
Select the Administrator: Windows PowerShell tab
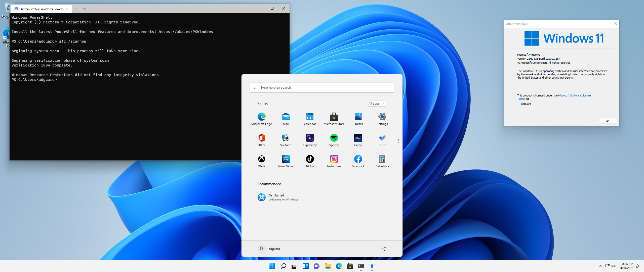click(42, 9)
